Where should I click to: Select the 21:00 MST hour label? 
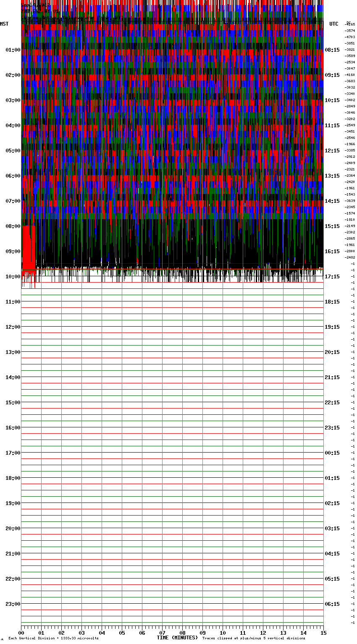click(13, 554)
